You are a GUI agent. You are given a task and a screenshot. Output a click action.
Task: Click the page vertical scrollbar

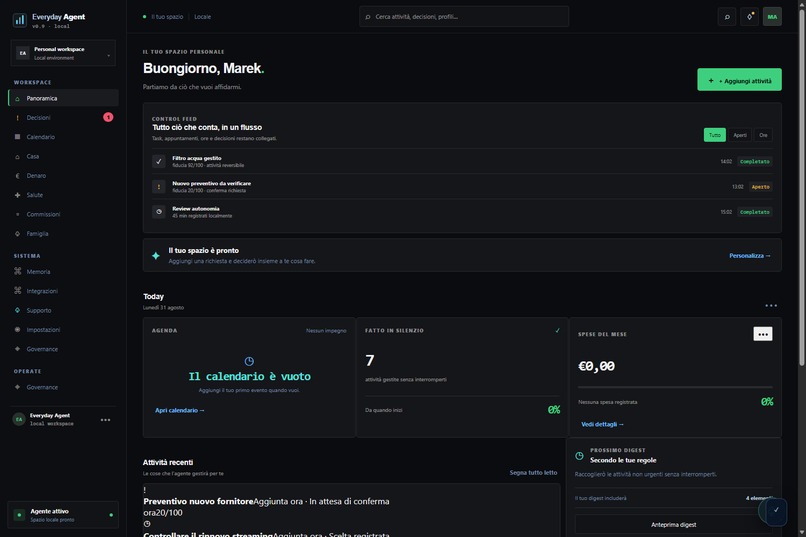(x=801, y=188)
